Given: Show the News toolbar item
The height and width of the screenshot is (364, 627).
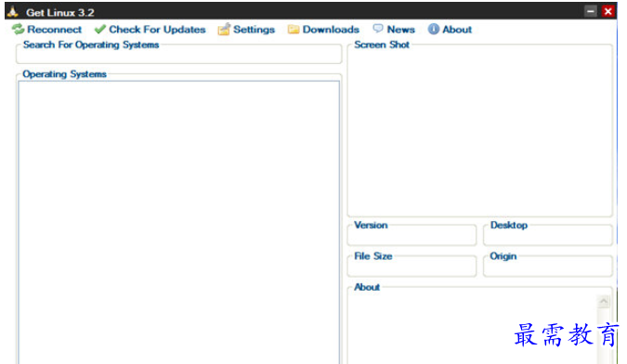Looking at the screenshot, I should coord(394,29).
